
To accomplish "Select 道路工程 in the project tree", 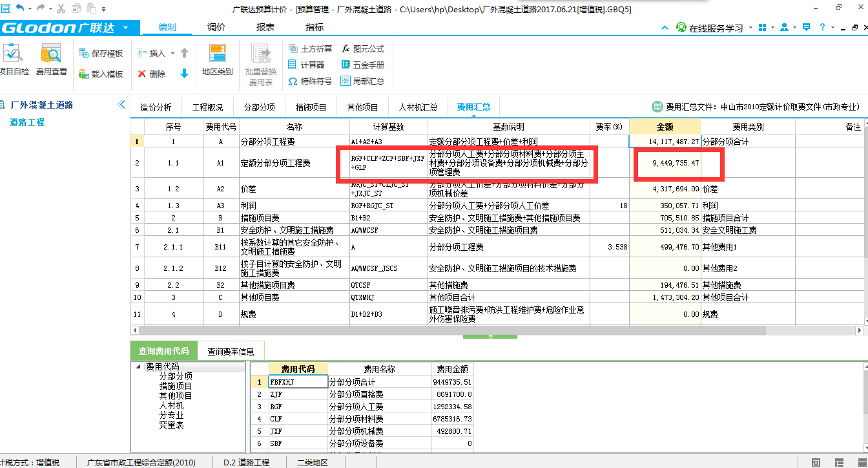I will [27, 122].
